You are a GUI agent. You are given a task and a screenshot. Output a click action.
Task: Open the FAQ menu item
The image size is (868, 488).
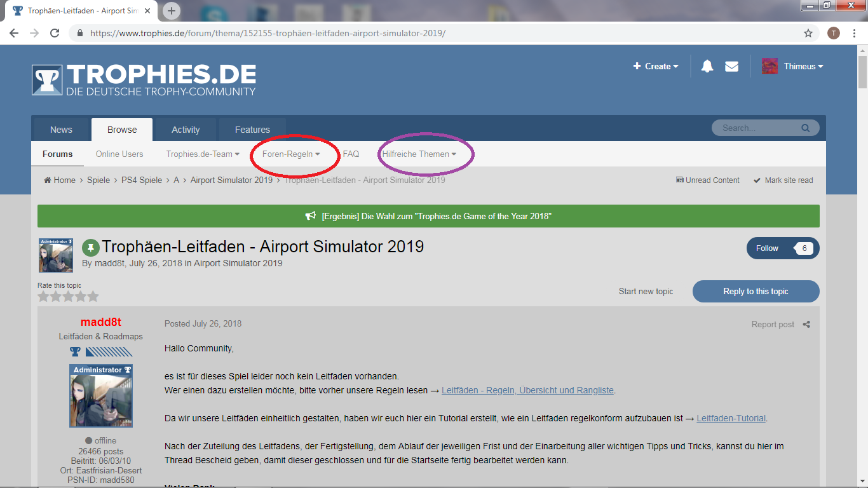(x=351, y=154)
